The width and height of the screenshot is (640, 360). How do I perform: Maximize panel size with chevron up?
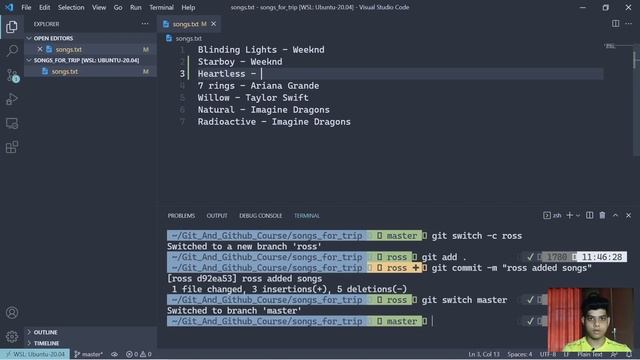(615, 216)
